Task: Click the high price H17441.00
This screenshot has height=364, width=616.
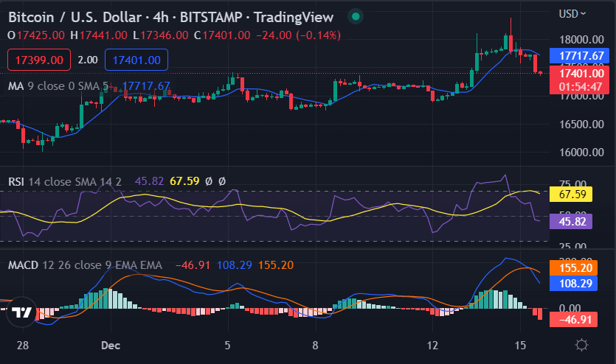Action: [99, 35]
